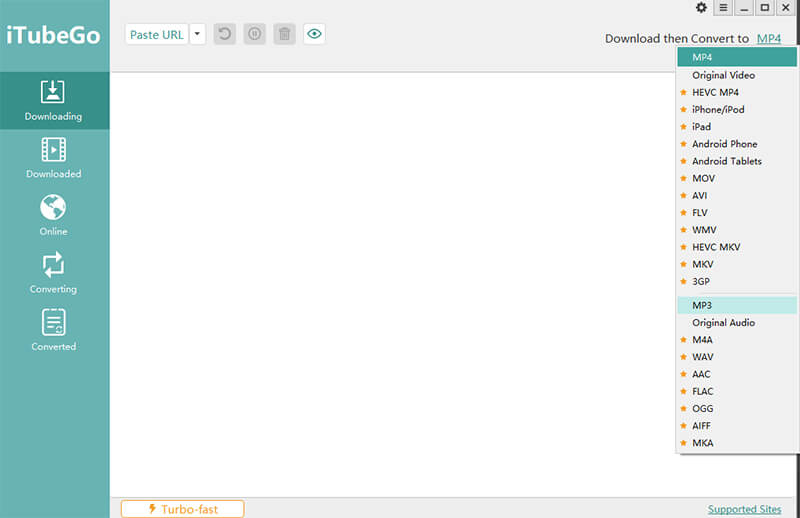The height and width of the screenshot is (518, 800).
Task: Select MKA audio format
Action: click(737, 443)
